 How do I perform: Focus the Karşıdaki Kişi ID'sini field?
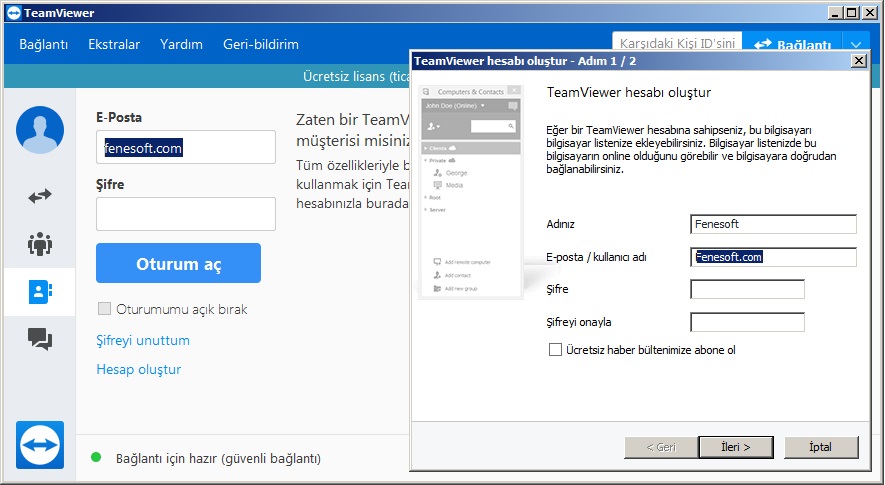point(677,42)
